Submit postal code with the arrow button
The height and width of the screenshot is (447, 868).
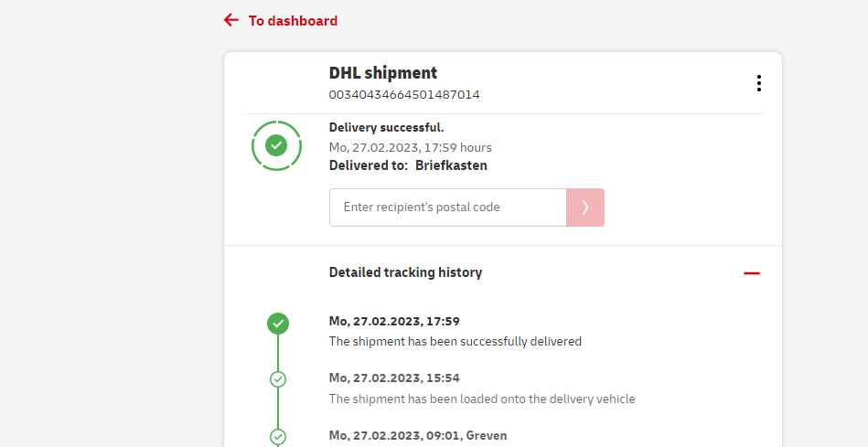[585, 208]
